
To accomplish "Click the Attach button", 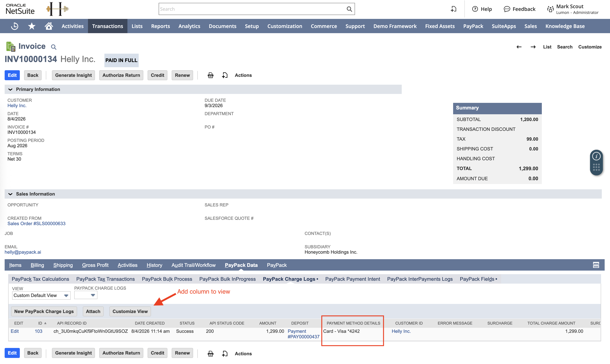I will 93,311.
